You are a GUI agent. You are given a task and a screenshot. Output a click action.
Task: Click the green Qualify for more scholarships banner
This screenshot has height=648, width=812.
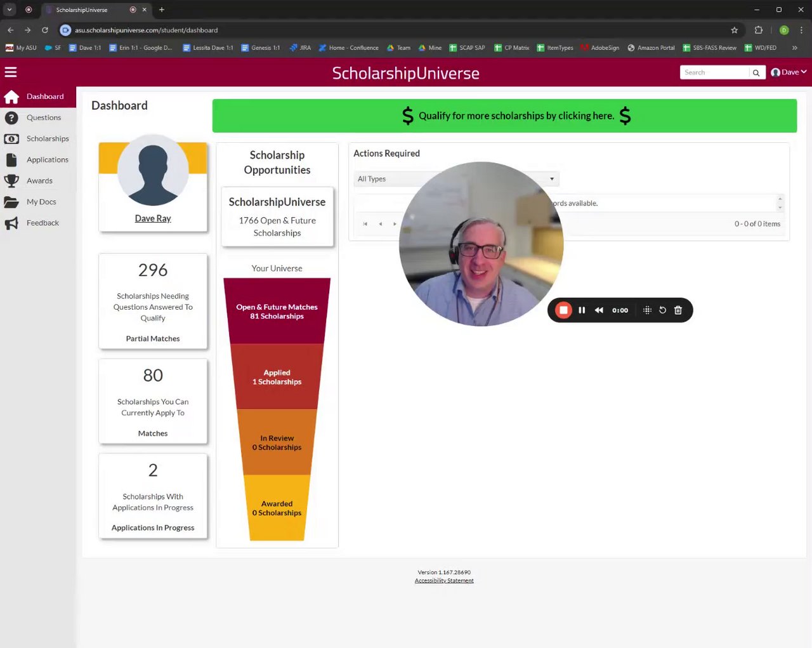(504, 116)
